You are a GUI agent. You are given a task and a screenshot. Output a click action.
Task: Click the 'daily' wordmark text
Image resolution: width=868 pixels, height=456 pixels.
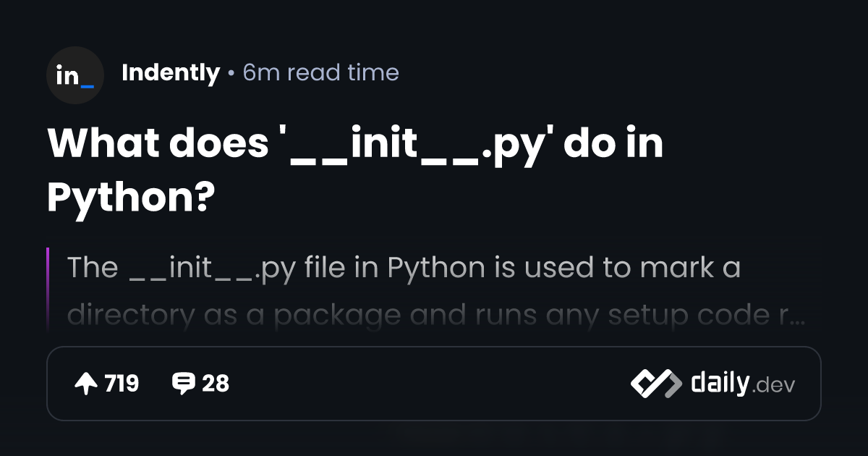(719, 383)
